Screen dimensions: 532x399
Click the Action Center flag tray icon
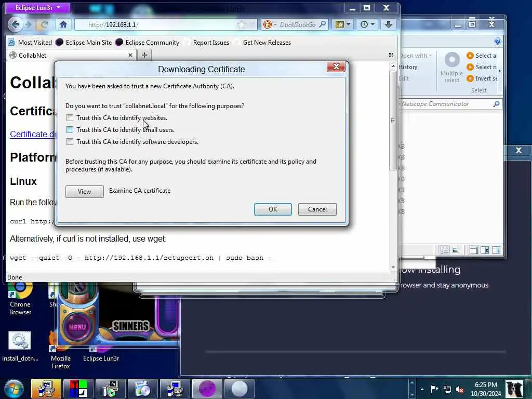[x=434, y=389]
